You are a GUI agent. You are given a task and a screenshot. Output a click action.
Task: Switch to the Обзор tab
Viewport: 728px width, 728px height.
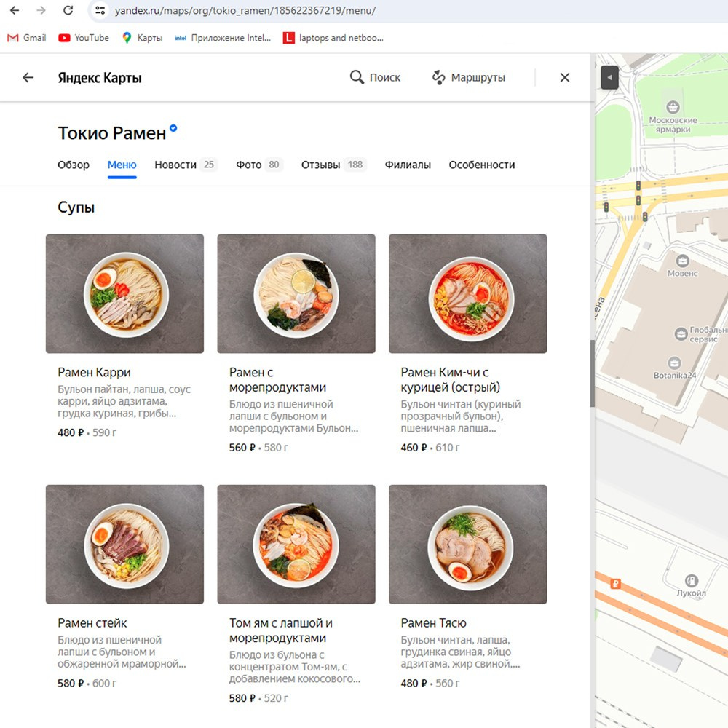coord(74,165)
